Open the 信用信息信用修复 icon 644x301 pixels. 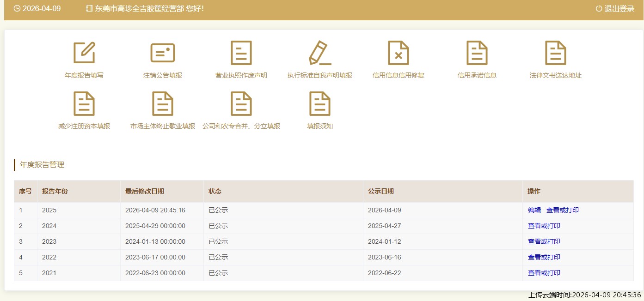(399, 53)
